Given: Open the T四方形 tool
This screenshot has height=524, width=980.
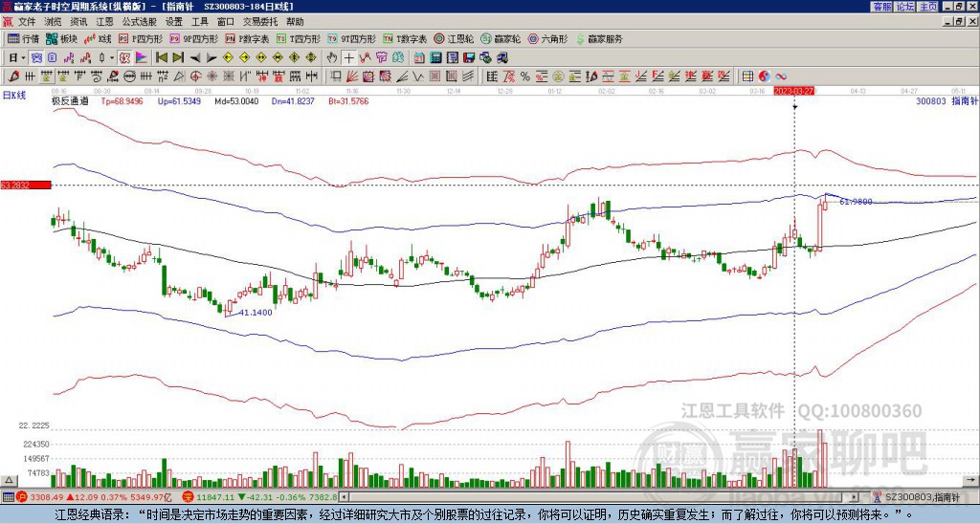Looking at the screenshot, I should tap(299, 38).
